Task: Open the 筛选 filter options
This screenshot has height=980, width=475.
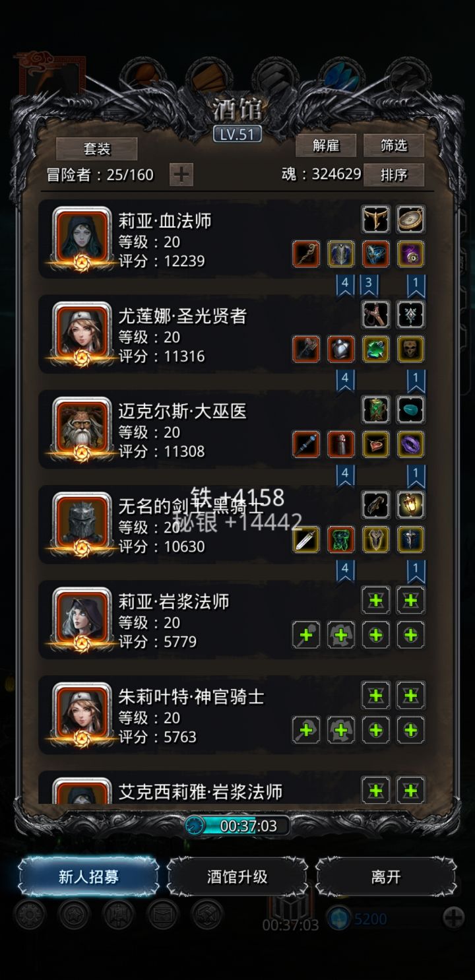Action: pyautogui.click(x=394, y=145)
